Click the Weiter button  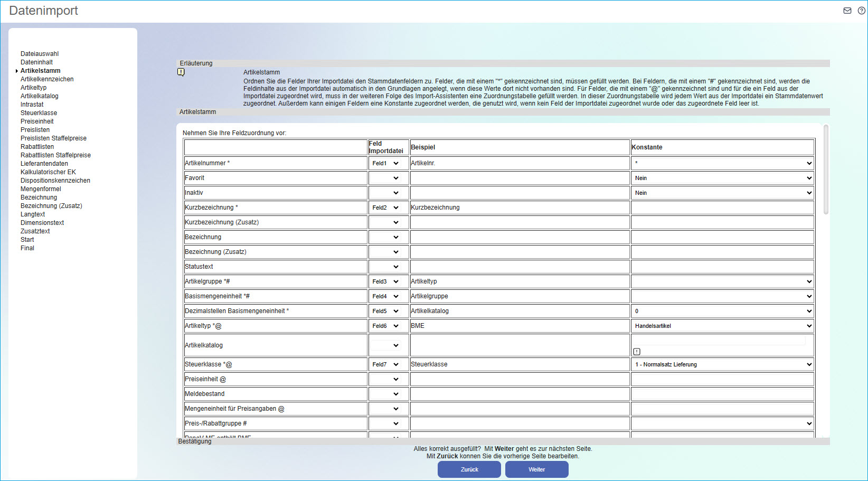coord(536,469)
